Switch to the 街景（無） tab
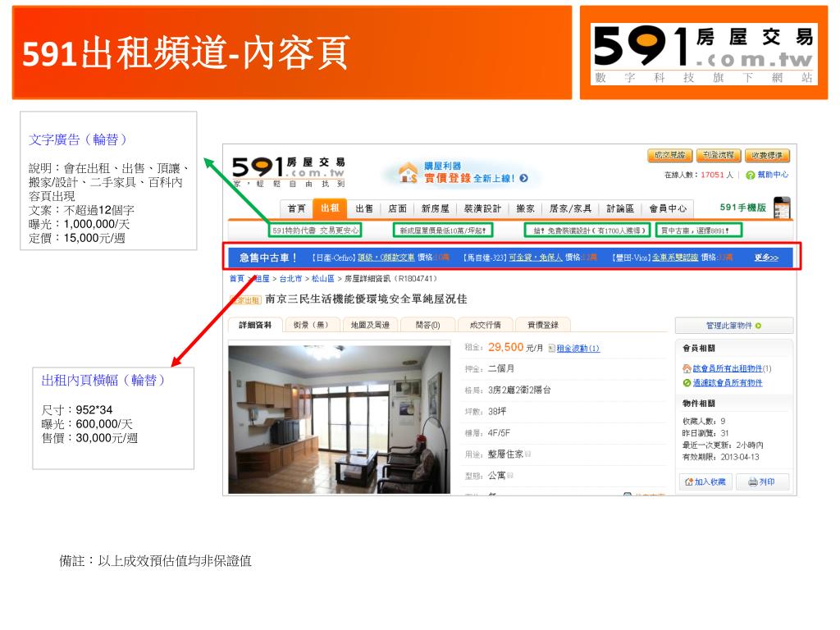Viewport: 840px width, 630px height. click(311, 325)
